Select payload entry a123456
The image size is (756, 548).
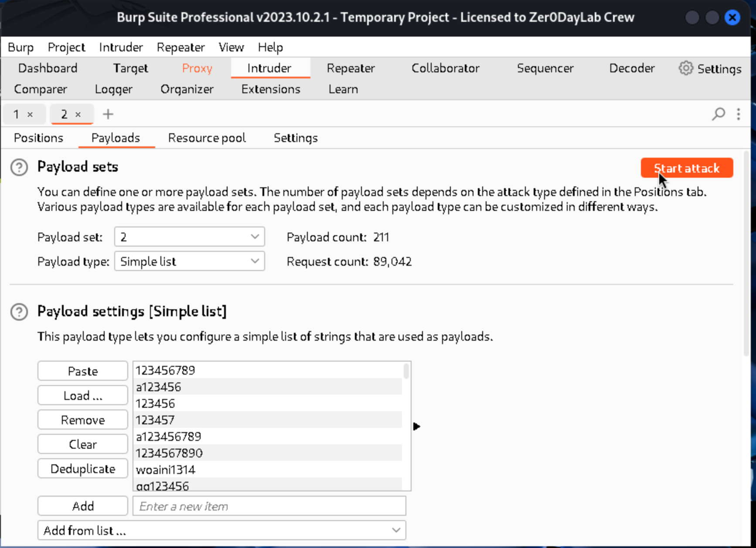268,387
